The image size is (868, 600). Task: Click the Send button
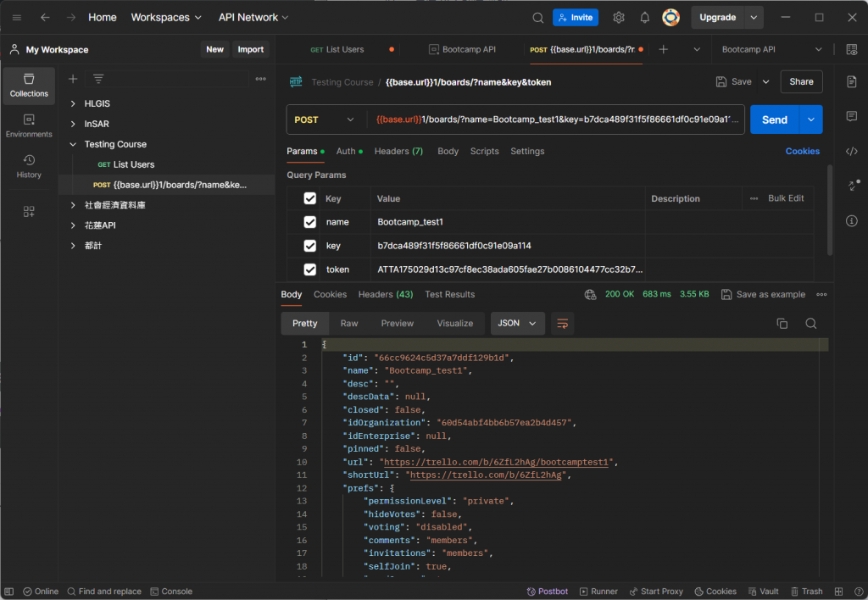pyautogui.click(x=775, y=119)
